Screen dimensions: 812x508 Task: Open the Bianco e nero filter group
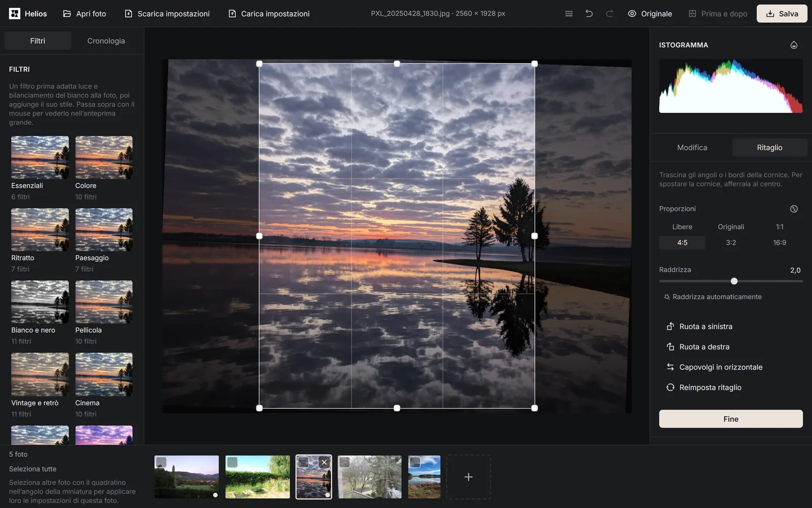point(40,313)
